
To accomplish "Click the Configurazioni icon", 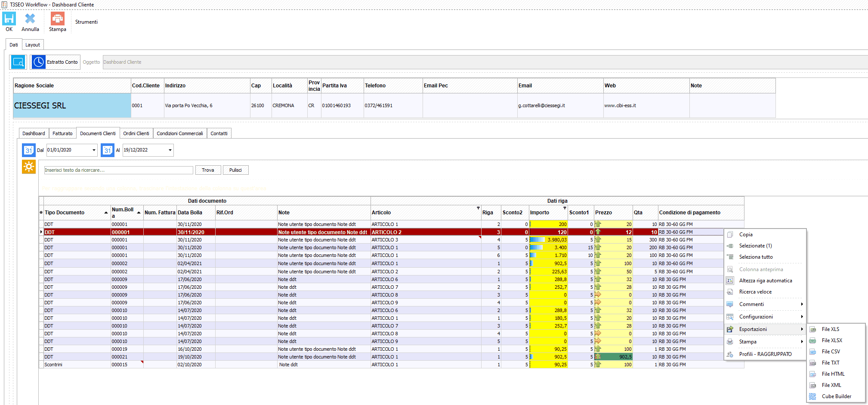I will pos(730,317).
